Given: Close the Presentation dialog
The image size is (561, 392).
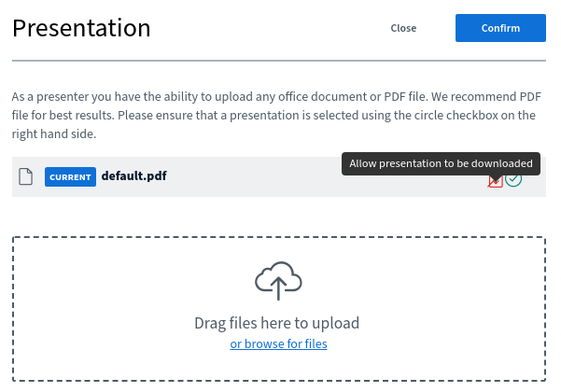Looking at the screenshot, I should pos(403,28).
